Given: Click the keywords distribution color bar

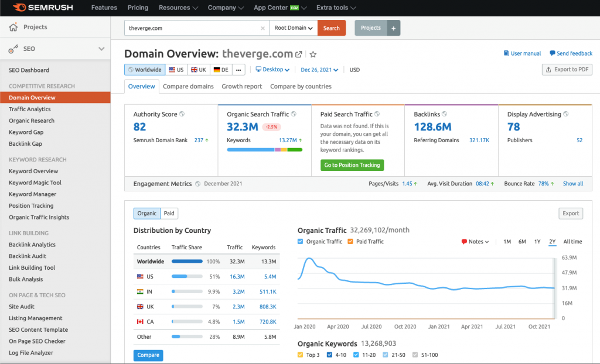Looking at the screenshot, I should click(264, 150).
